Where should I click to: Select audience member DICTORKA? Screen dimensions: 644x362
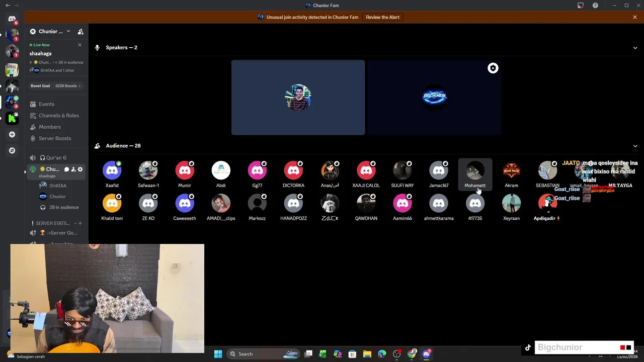tap(293, 174)
